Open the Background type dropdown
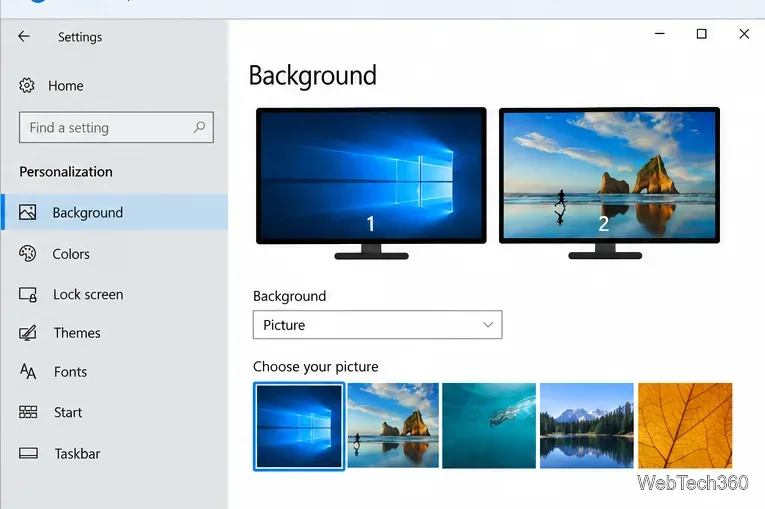The image size is (765, 509). coord(377,325)
